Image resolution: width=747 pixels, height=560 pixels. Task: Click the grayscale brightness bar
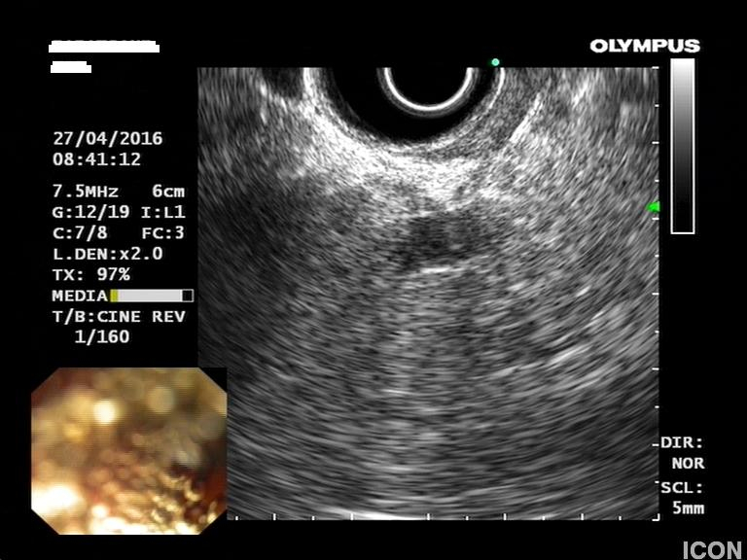pyautogui.click(x=683, y=146)
